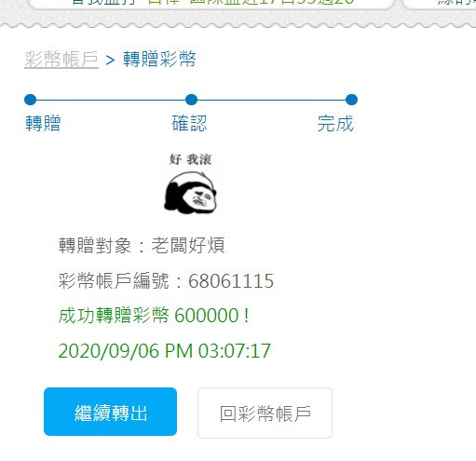
Task: Click the progress line between 轉贈 and 確認
Action: pos(111,100)
